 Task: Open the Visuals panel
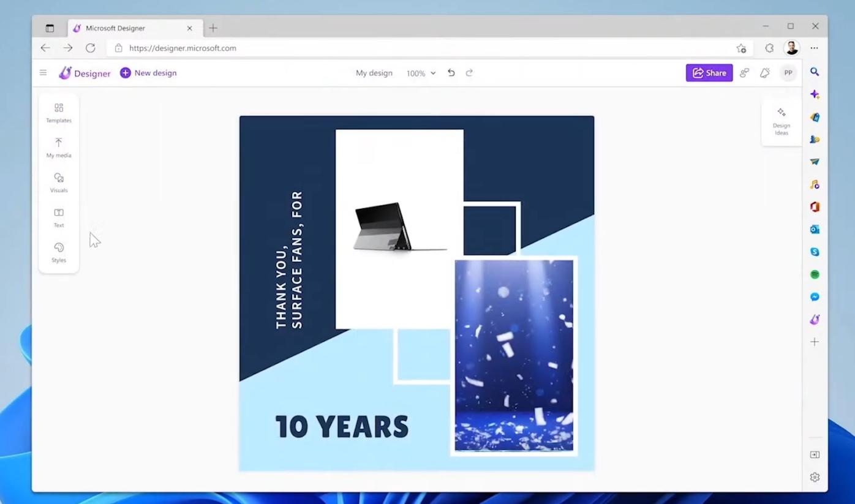pos(58,182)
